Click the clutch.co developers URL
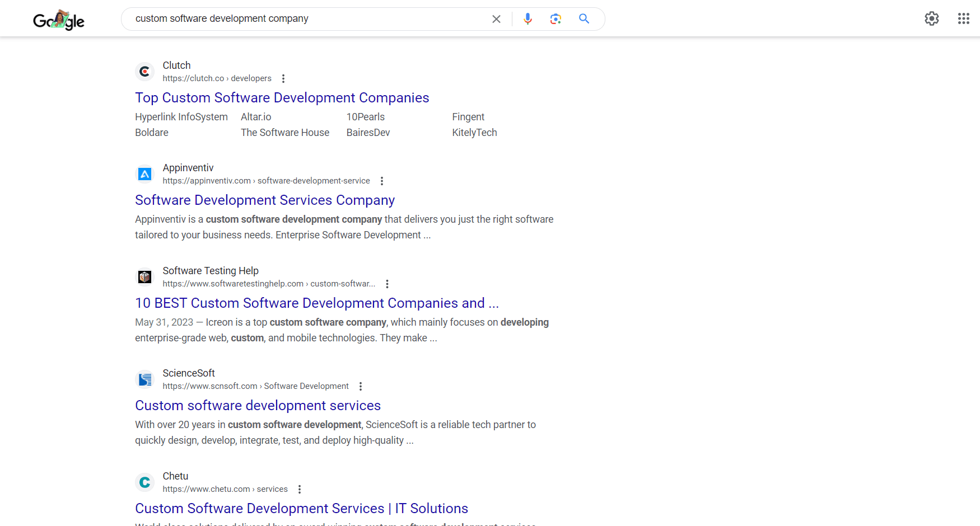Screen dimensions: 980x526 pyautogui.click(x=217, y=78)
